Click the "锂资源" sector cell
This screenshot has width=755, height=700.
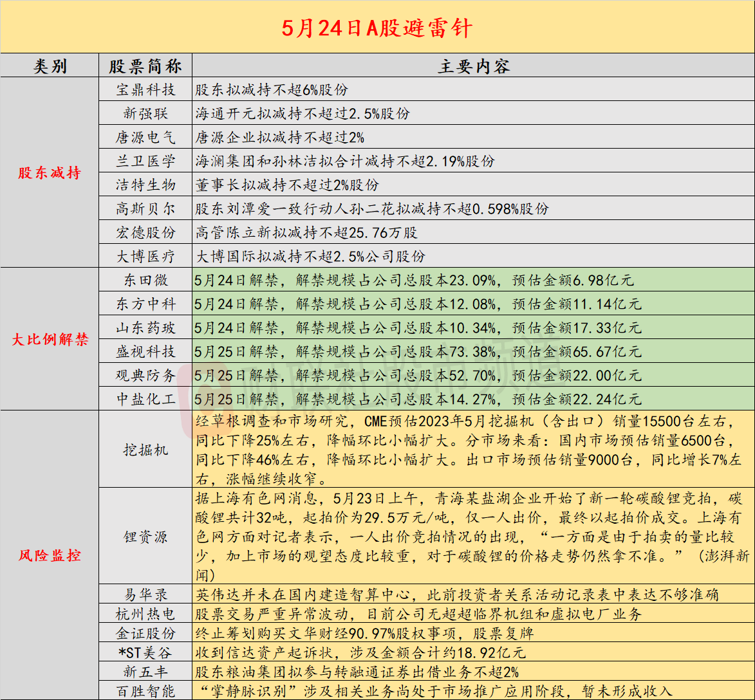(x=145, y=537)
